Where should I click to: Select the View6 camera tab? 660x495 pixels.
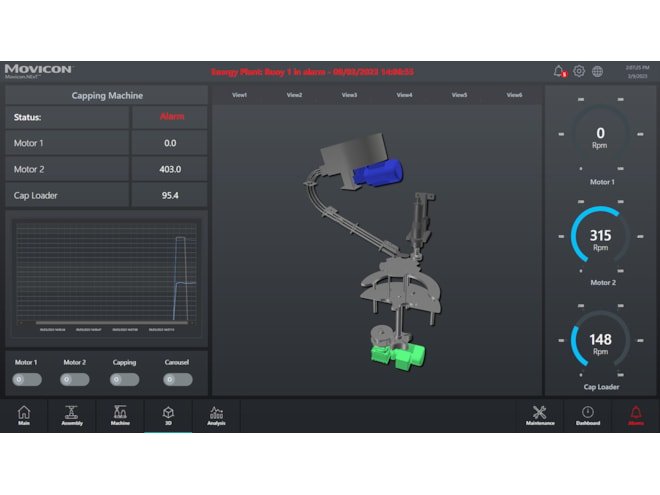click(x=514, y=95)
